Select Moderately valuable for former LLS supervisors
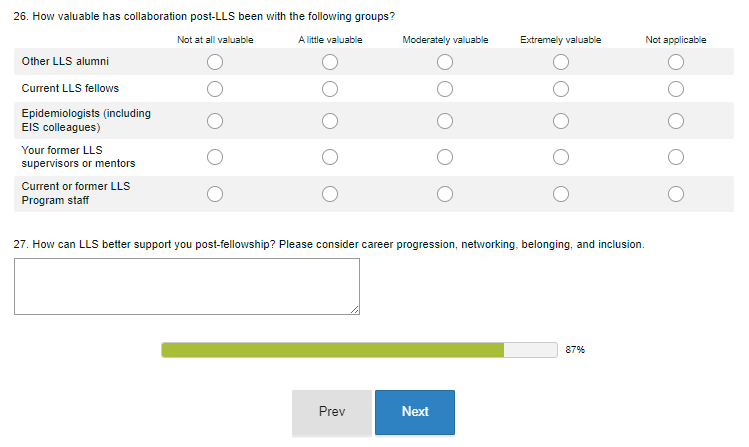This screenshot has height=447, width=749. [x=445, y=157]
